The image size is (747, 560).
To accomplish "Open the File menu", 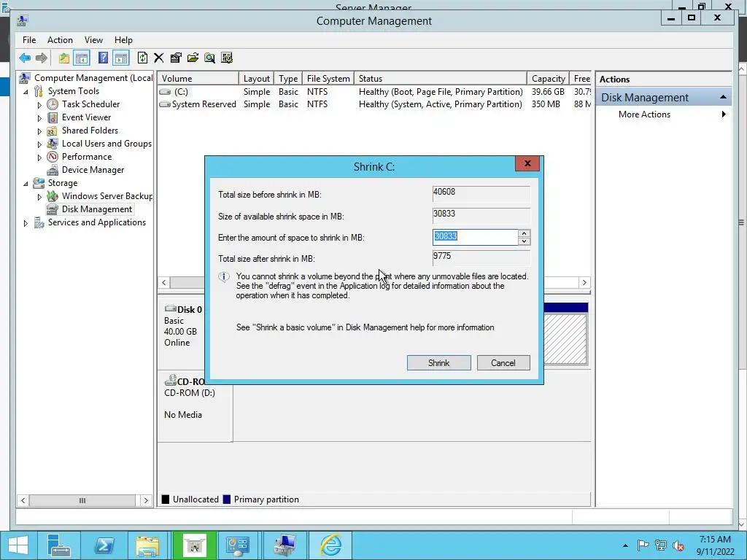I will coord(29,40).
